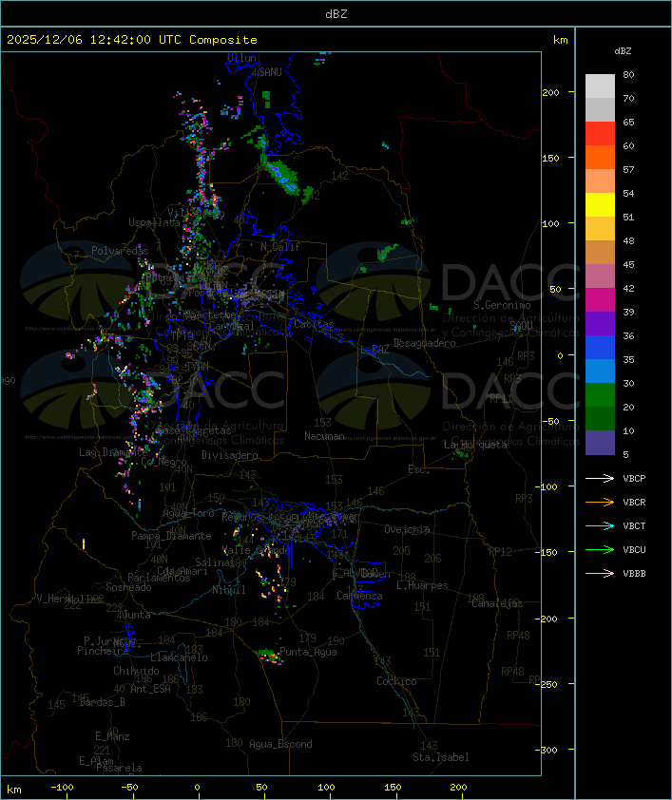The width and height of the screenshot is (672, 800).
Task: Click the Canalejas place label
Action: (x=497, y=603)
